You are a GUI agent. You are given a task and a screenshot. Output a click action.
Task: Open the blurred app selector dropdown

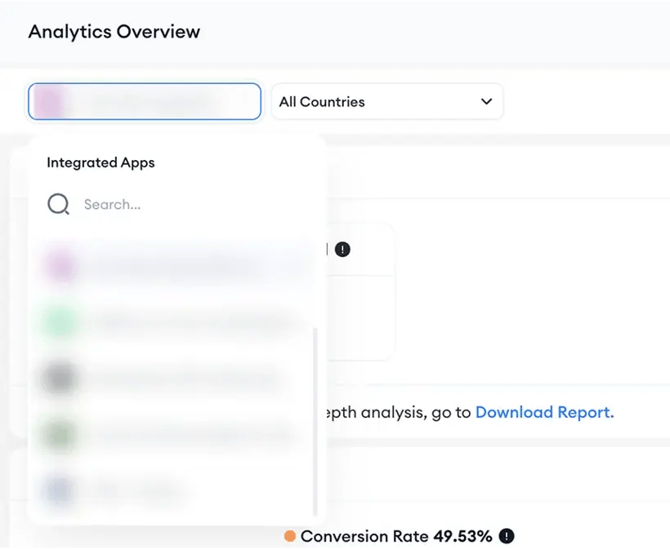coord(144,102)
